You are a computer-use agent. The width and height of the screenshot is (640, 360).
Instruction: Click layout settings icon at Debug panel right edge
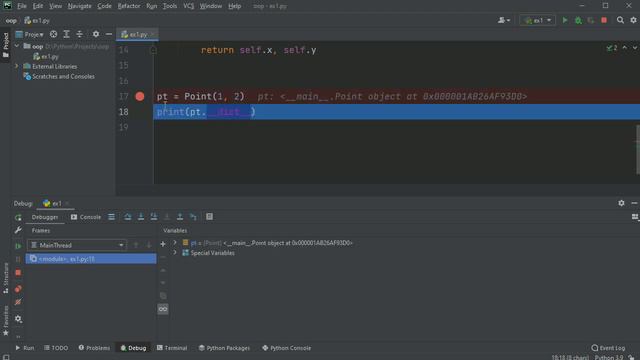tap(635, 217)
